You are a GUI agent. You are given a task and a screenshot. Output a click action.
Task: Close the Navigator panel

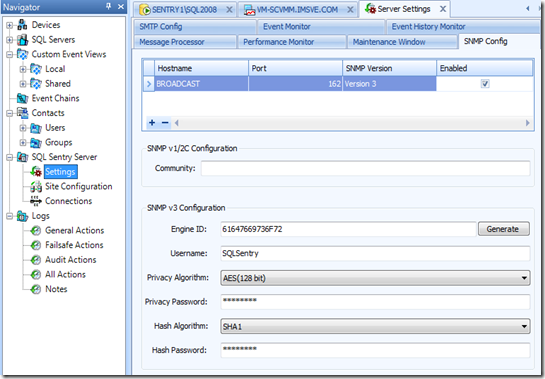click(121, 6)
